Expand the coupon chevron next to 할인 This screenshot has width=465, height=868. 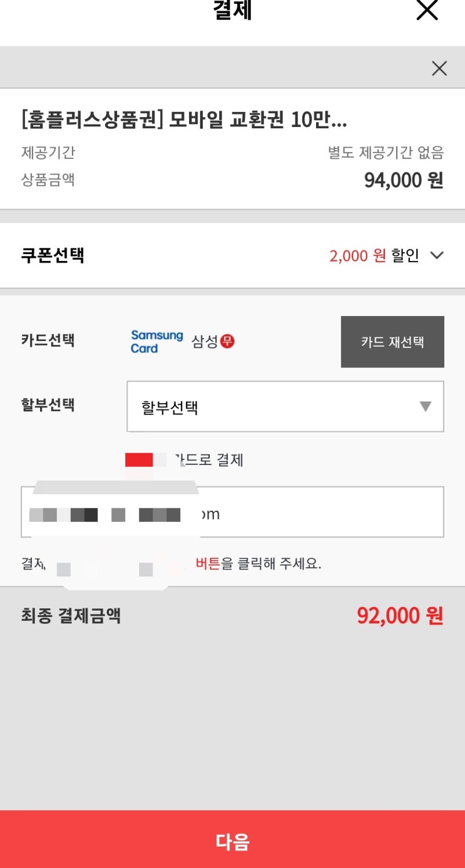(437, 255)
